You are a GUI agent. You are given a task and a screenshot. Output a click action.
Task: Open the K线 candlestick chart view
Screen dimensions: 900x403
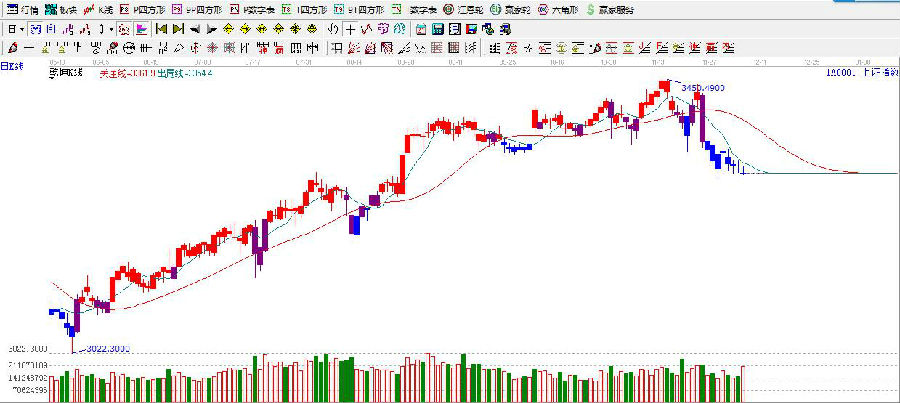point(99,9)
